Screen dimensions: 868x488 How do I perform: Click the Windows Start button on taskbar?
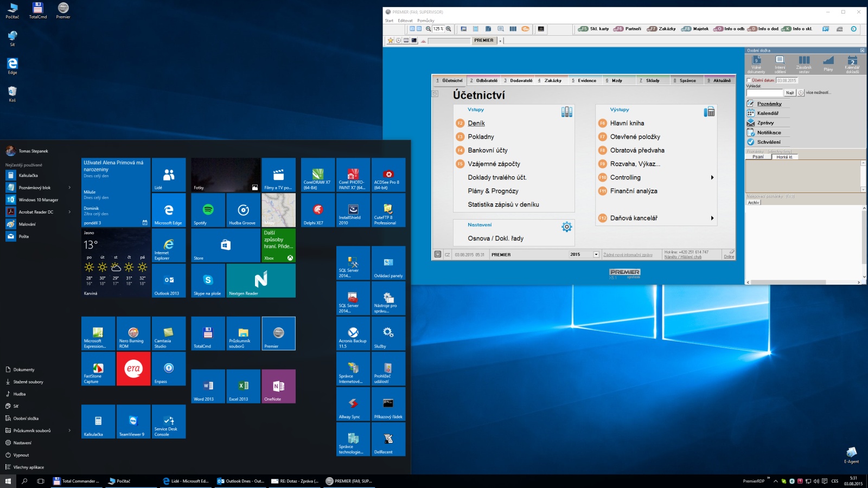[8, 481]
